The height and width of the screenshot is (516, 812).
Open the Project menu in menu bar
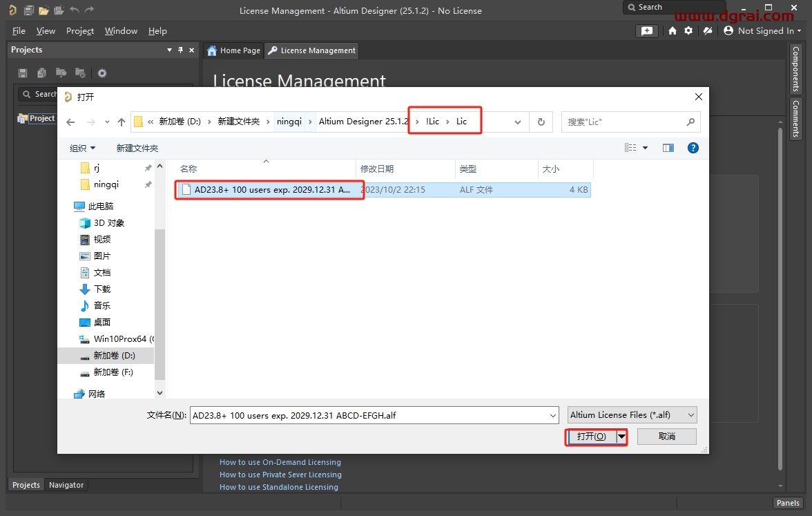80,31
